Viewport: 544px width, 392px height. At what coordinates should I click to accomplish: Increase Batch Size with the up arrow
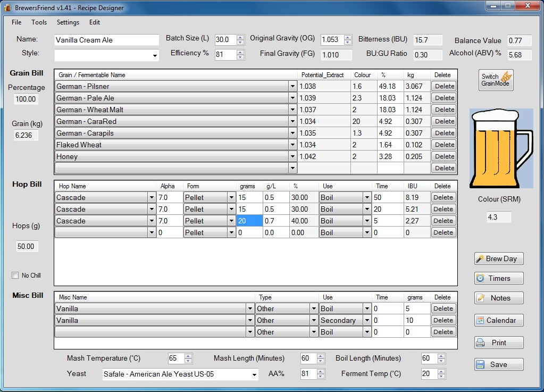coord(240,37)
